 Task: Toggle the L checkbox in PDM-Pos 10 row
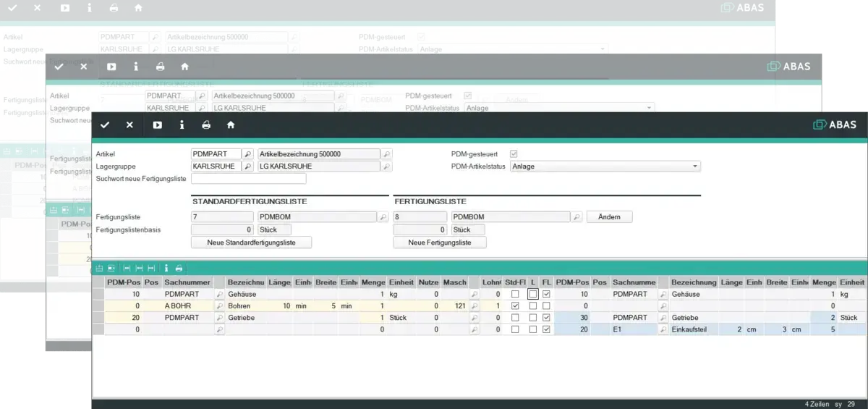[x=532, y=295]
